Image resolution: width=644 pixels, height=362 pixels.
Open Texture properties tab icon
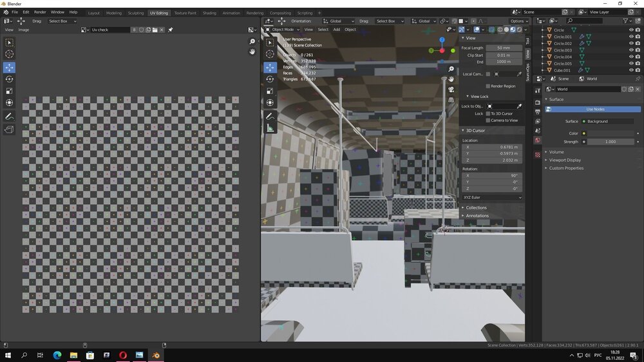(538, 155)
